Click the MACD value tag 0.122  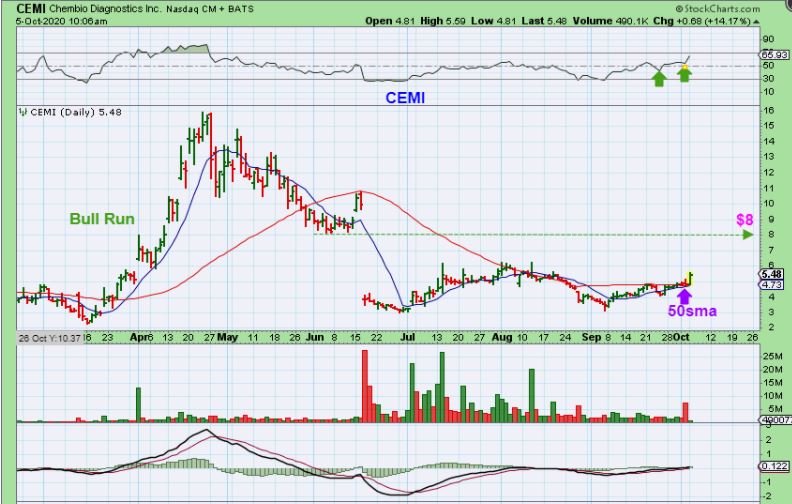(773, 466)
